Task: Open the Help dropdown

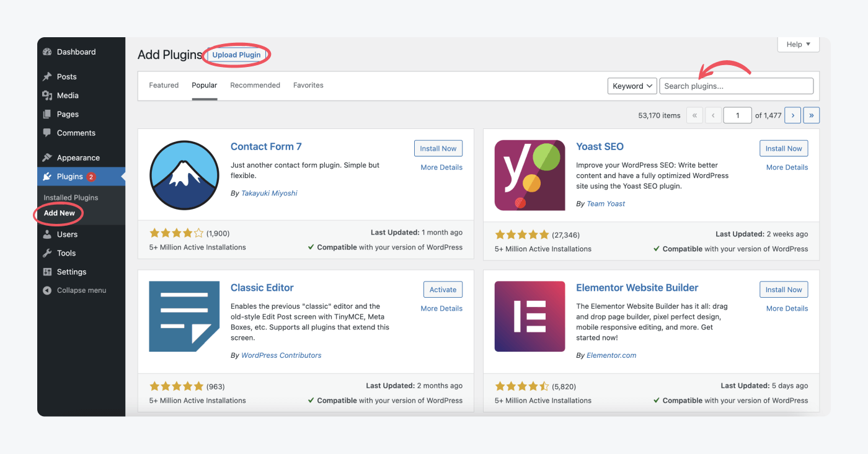Action: 798,44
